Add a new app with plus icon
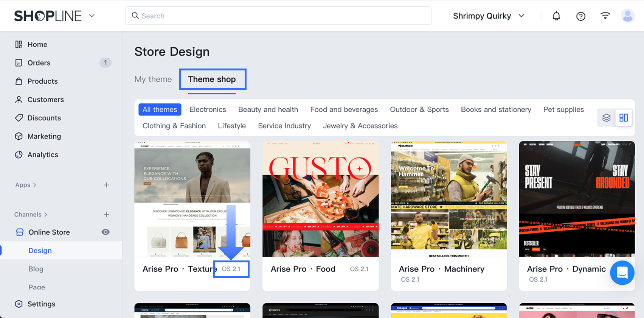This screenshot has width=644, height=318. click(107, 185)
